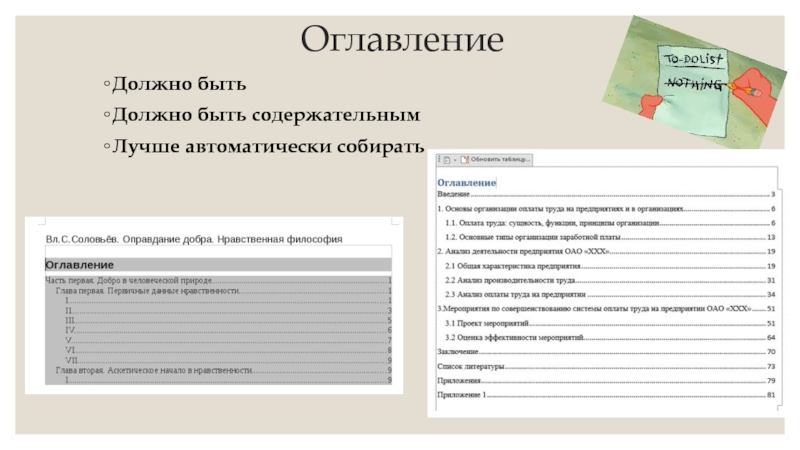Open the 'Список литературы' TOC entry
The image size is (800, 450).
[x=606, y=366]
